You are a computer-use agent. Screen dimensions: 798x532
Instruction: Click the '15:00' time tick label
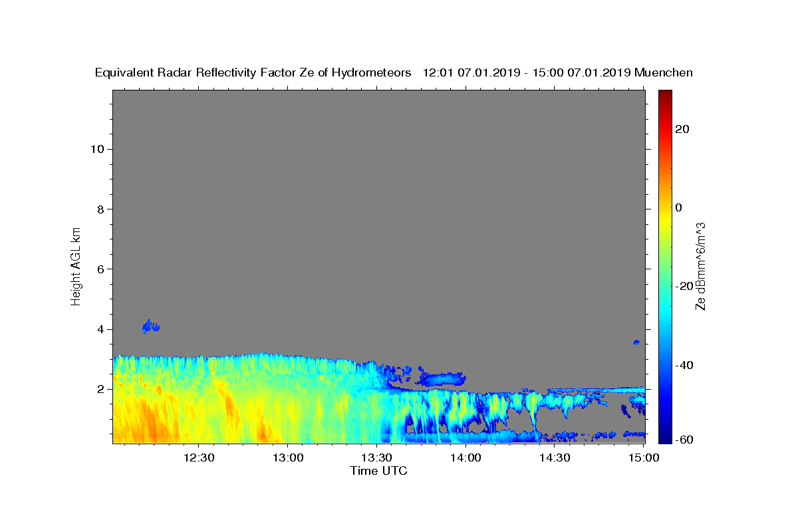[x=644, y=458]
